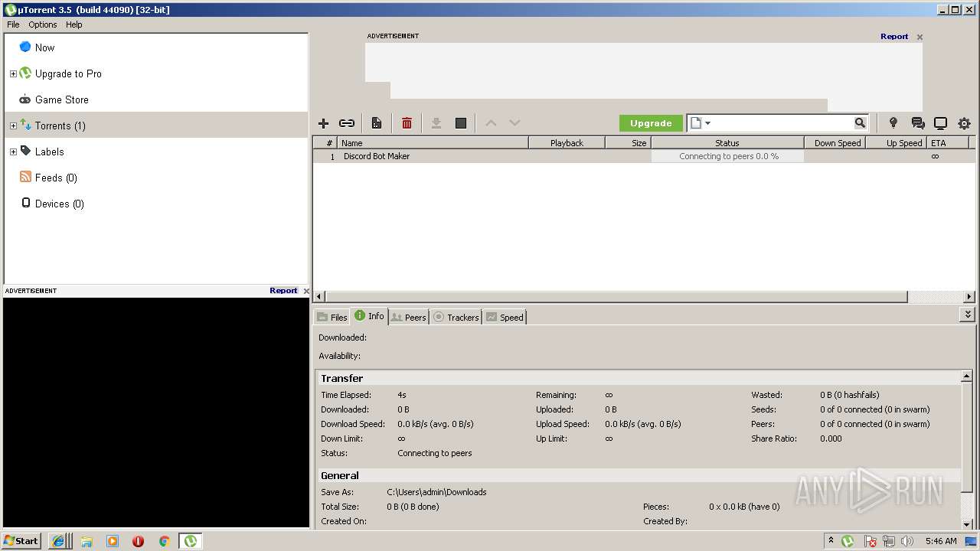980x551 pixels.
Task: Select Devices (0) in sidebar
Action: pos(59,204)
